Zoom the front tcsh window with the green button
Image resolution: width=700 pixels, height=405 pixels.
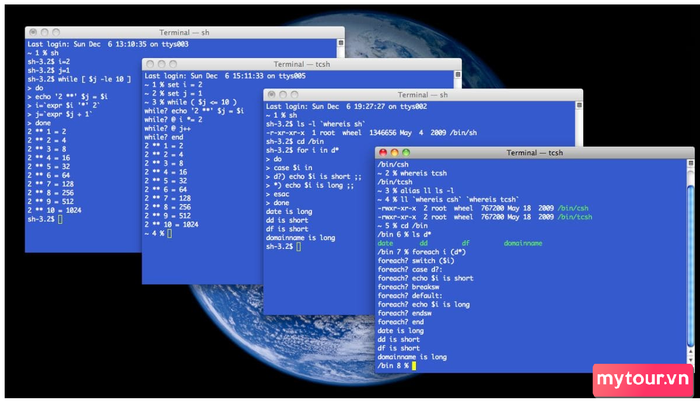click(406, 152)
